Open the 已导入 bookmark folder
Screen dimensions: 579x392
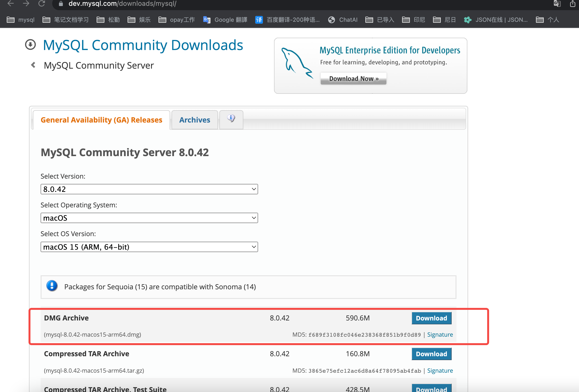pyautogui.click(x=380, y=20)
